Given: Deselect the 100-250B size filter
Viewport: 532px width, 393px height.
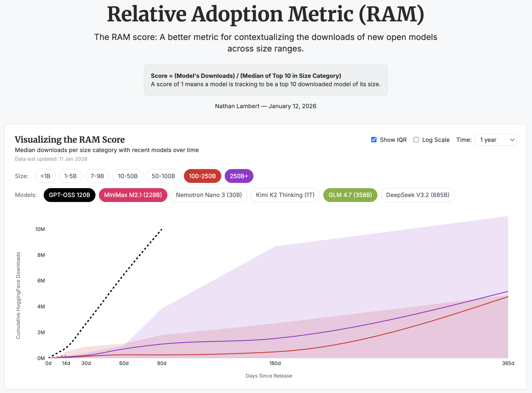Looking at the screenshot, I should [x=202, y=176].
